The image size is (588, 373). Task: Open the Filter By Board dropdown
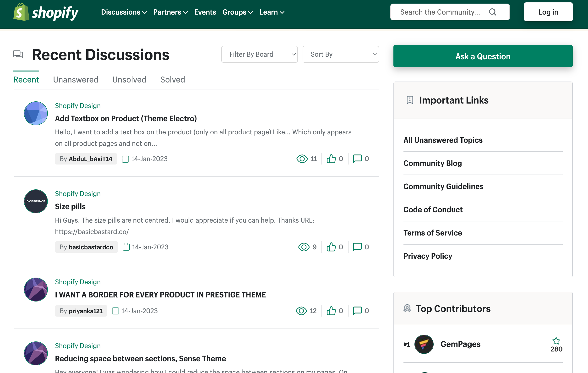259,54
